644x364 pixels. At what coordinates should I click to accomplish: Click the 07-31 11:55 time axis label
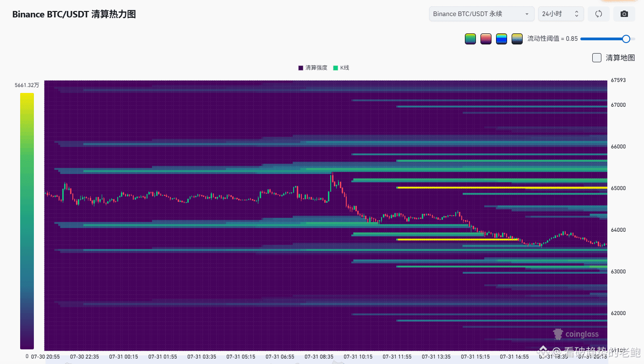point(397,356)
